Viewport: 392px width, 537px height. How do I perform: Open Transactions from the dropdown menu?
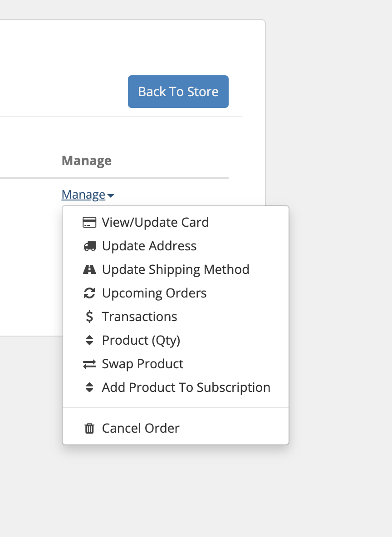tap(140, 317)
